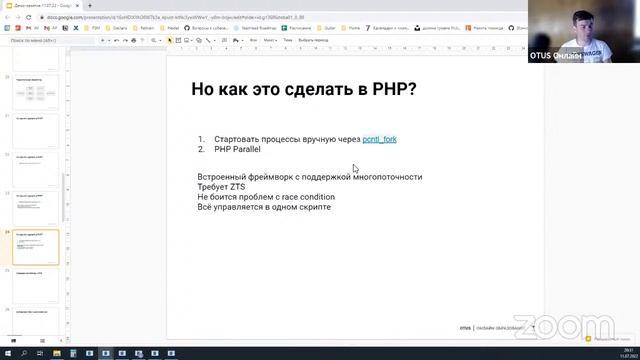The image size is (640, 360).
Task: Open a new browser tab with plus
Action: 90,6
